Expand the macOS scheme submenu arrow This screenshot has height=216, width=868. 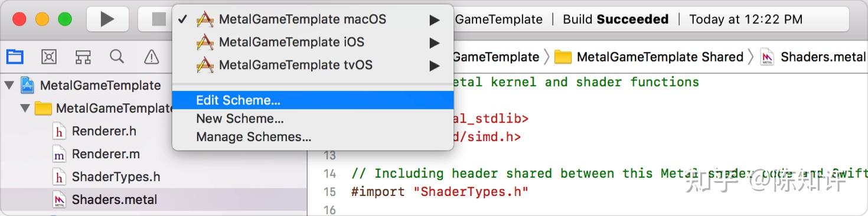pyautogui.click(x=435, y=20)
